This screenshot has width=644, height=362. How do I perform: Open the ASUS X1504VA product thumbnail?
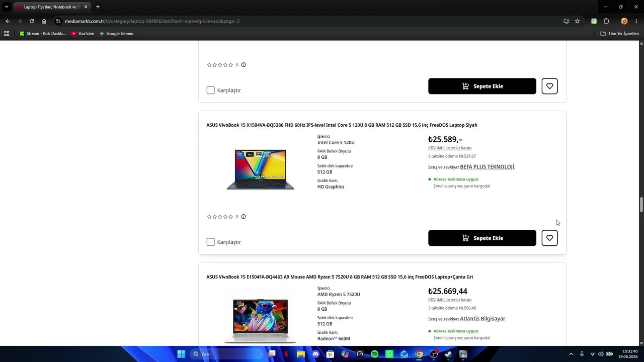pyautogui.click(x=261, y=169)
